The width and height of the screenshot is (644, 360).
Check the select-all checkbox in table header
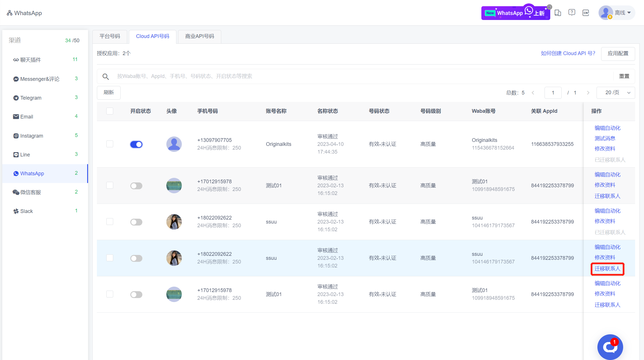(x=110, y=111)
